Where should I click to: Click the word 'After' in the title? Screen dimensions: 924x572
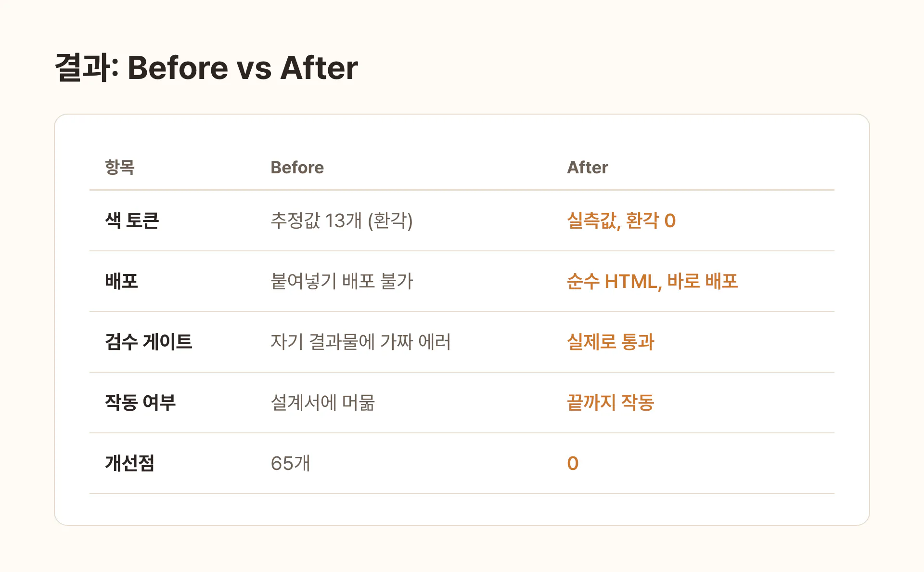coord(319,67)
